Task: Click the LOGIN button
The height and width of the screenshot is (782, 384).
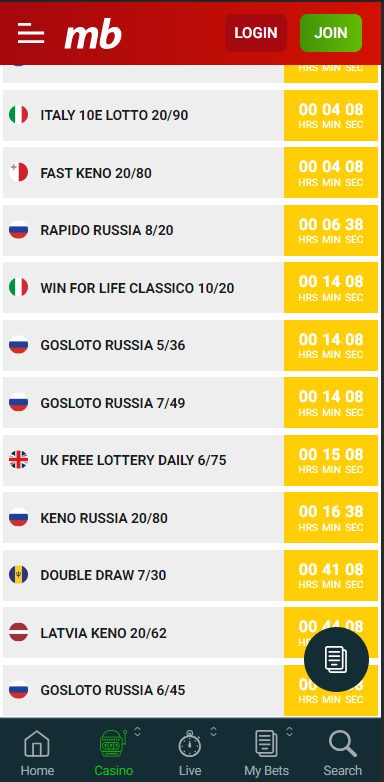Action: tap(256, 33)
